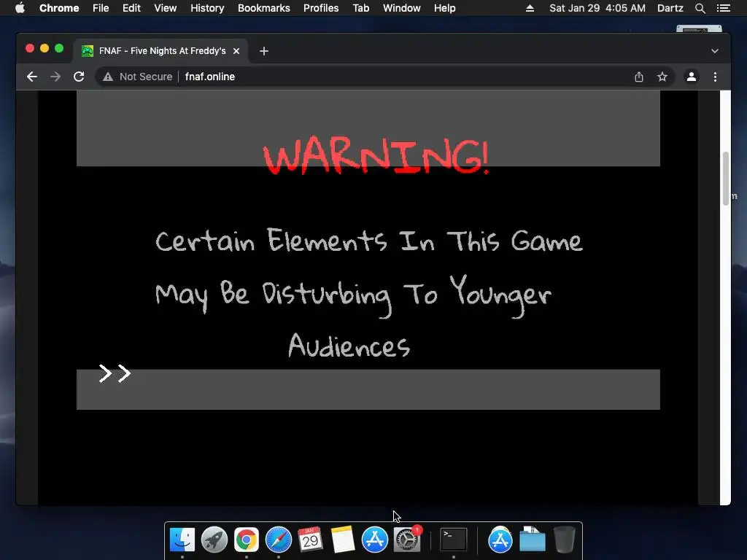Open the Applications folder in dock

click(500, 540)
